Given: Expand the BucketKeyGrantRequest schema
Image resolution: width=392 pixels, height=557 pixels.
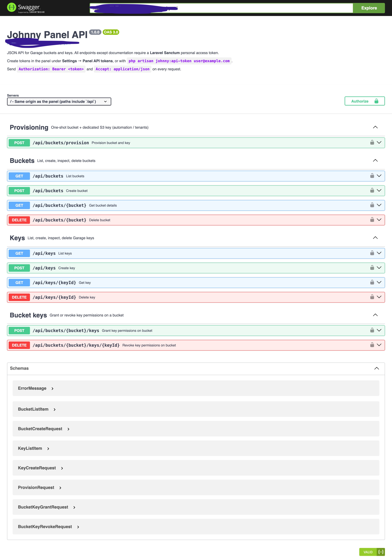Looking at the screenshot, I should (x=74, y=507).
